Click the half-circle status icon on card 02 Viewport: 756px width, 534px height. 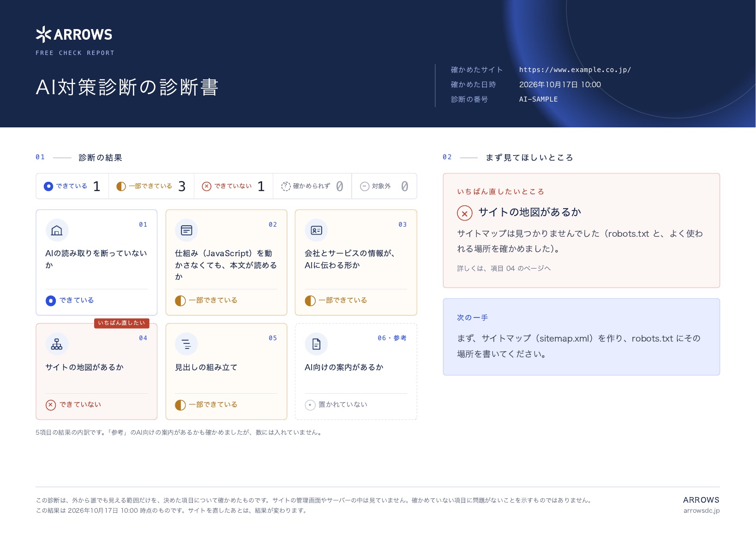[180, 301]
